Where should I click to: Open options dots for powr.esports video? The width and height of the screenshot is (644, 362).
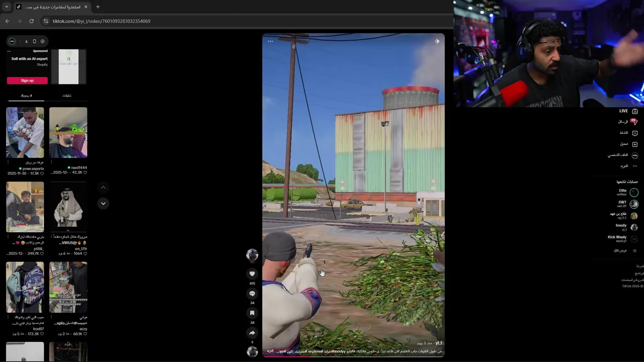coord(8,162)
